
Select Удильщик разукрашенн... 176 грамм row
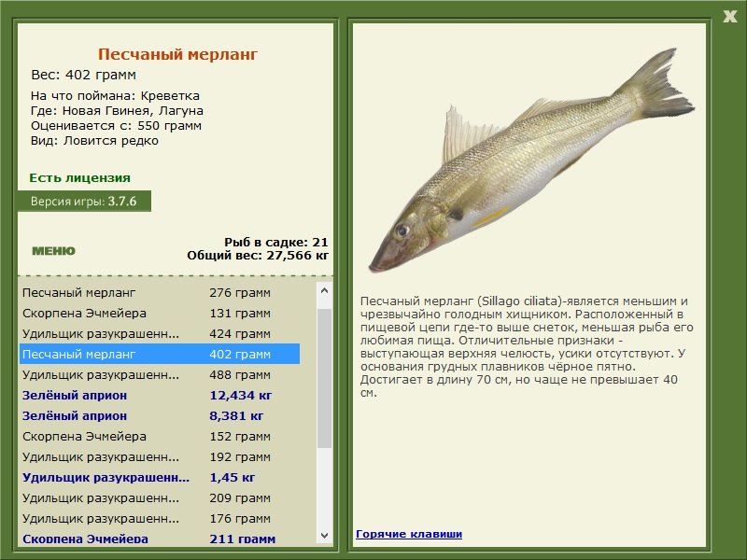(160, 518)
